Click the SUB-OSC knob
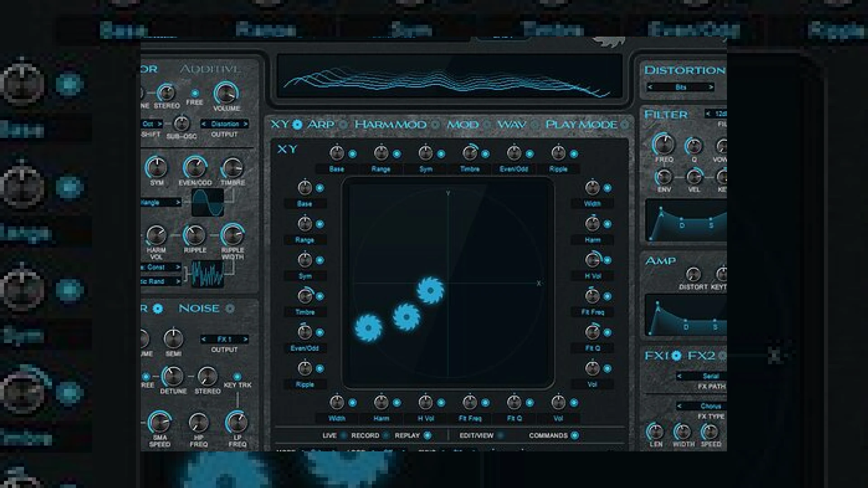868x488 pixels. click(181, 123)
